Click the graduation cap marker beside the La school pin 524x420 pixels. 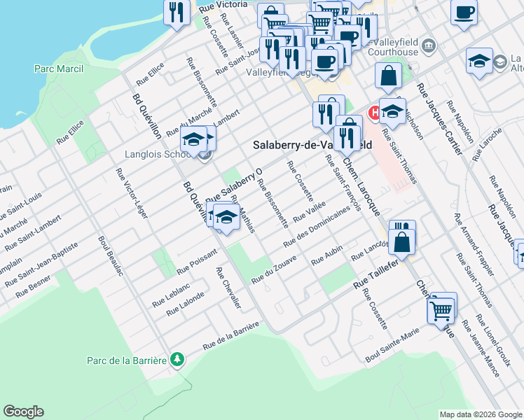480,62
